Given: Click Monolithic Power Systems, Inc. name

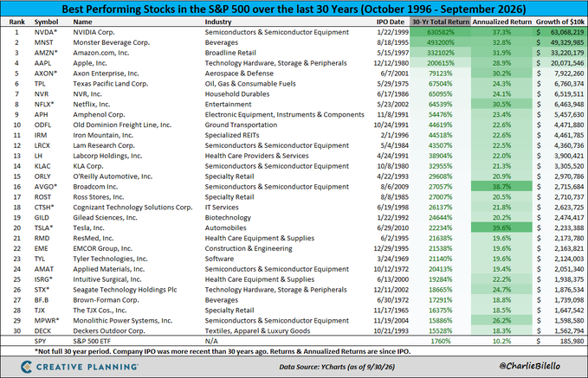Looking at the screenshot, I should [123, 321].
